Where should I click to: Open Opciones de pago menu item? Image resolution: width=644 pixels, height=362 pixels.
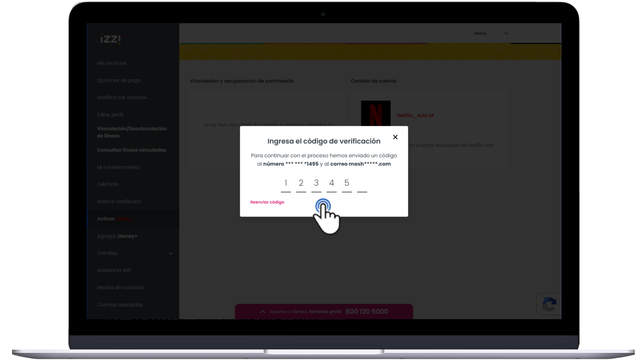[119, 80]
